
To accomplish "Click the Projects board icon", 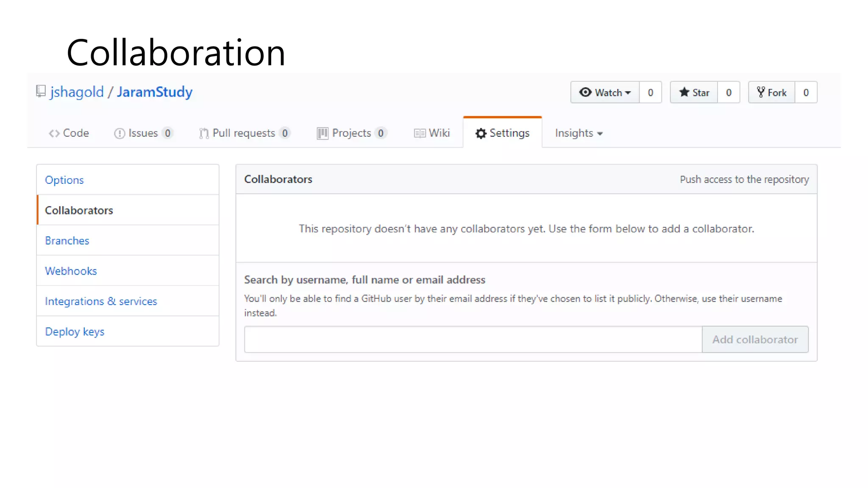I will click(323, 133).
